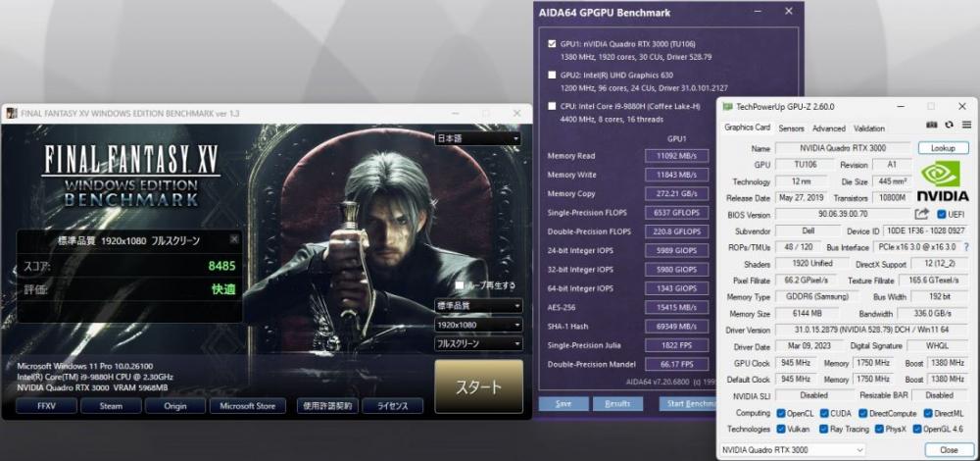This screenshot has width=980, height=461.
Task: Close the GPU-Z window with the X
Action: (x=962, y=107)
